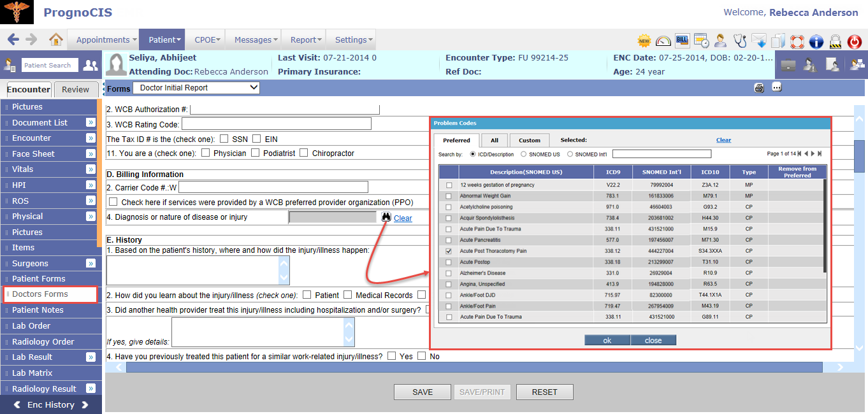Click the patient document icon in banner
This screenshot has width=868, height=414.
832,65
